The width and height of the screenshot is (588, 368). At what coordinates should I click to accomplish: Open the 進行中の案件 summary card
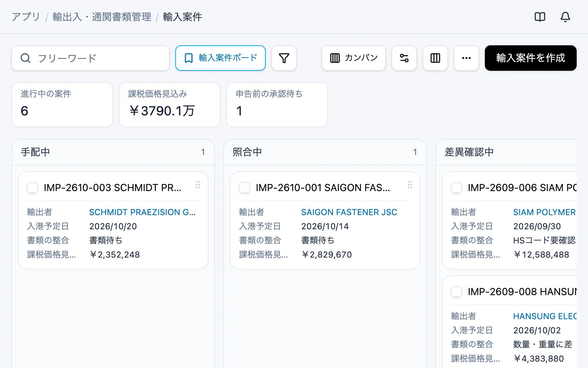pyautogui.click(x=62, y=105)
